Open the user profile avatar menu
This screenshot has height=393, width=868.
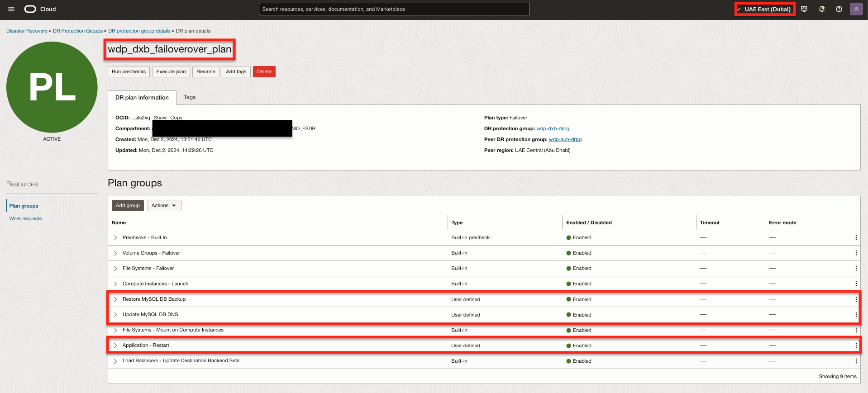pos(856,9)
